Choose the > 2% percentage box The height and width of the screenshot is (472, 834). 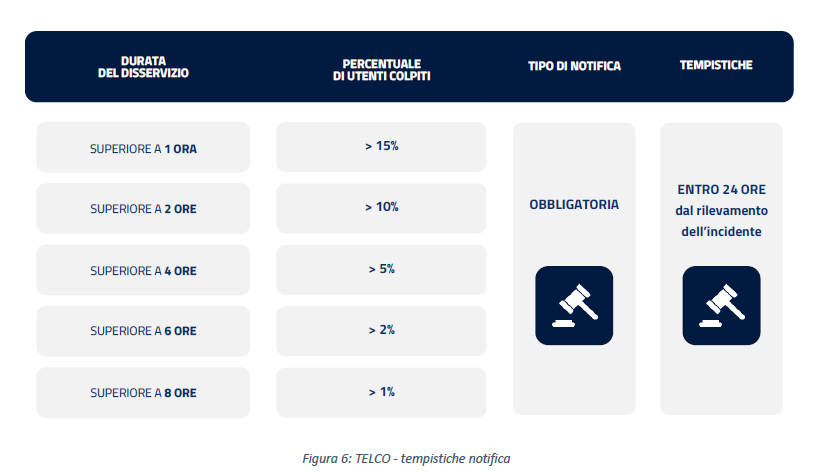pyautogui.click(x=381, y=330)
